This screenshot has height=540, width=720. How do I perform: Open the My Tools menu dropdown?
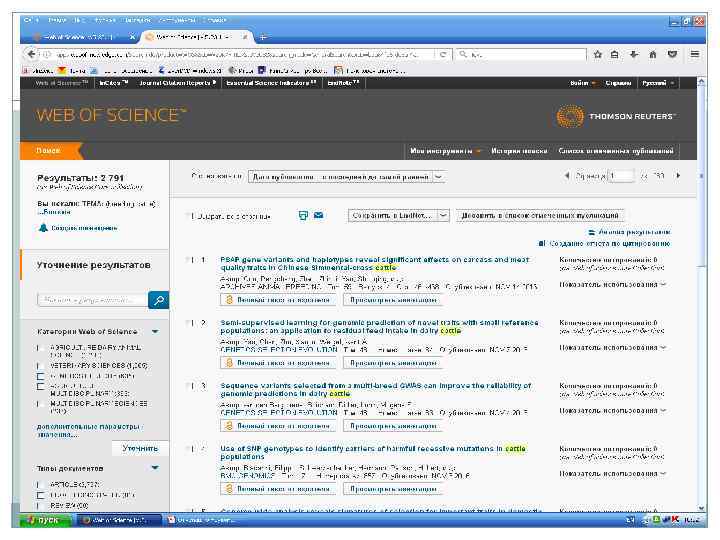click(445, 151)
